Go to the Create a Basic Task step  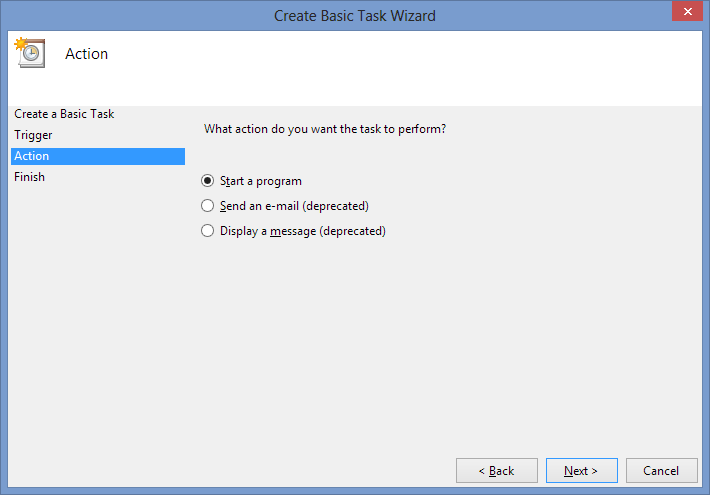64,114
